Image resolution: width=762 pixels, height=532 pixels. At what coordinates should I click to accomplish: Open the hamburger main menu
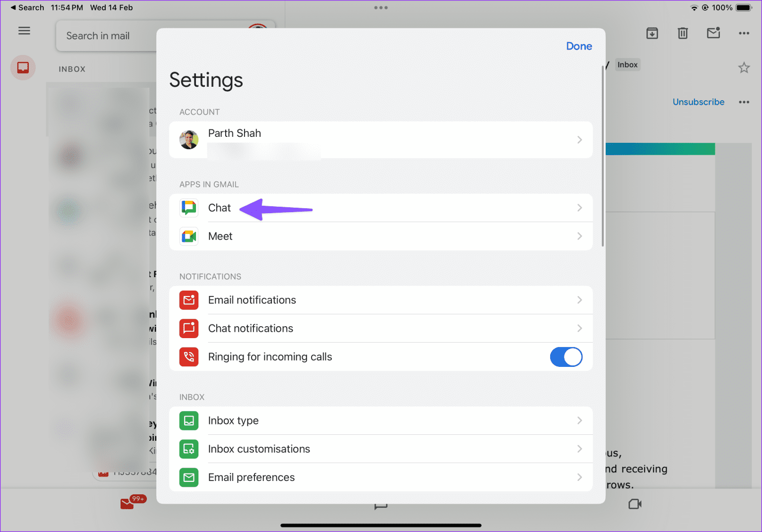click(x=24, y=31)
